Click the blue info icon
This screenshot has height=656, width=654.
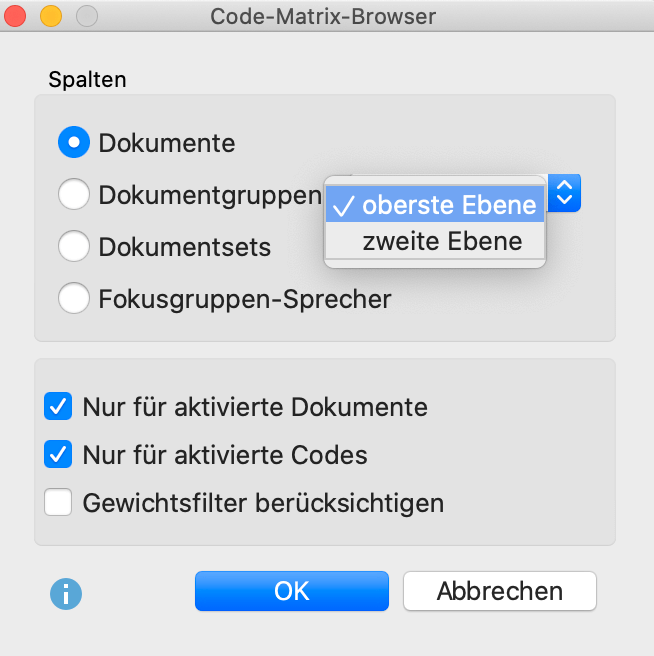click(x=66, y=594)
